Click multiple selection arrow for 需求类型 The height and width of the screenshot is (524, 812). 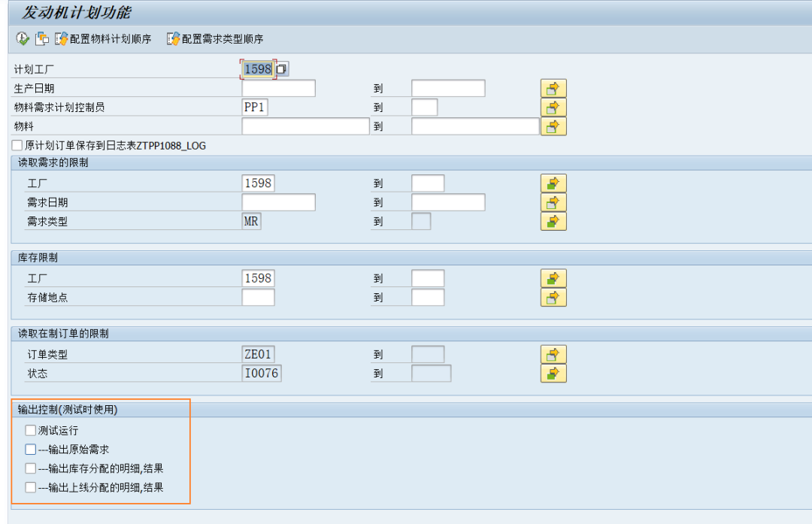(553, 222)
